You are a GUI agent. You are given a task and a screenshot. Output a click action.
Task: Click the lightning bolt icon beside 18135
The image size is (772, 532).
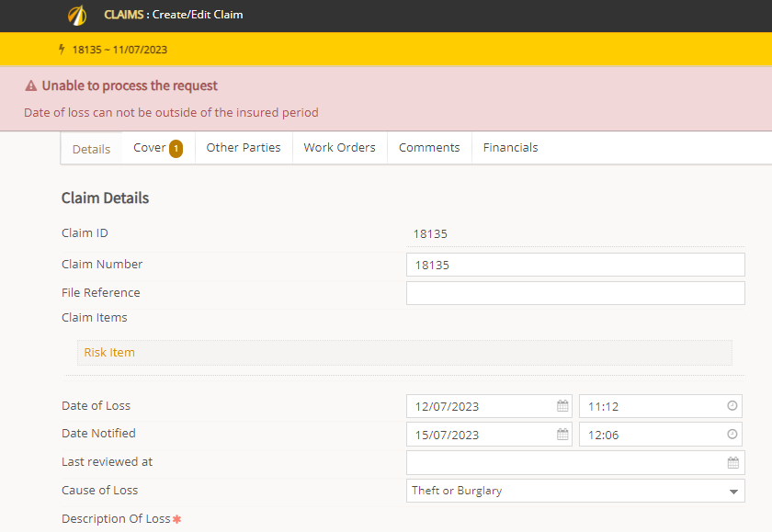(x=62, y=50)
